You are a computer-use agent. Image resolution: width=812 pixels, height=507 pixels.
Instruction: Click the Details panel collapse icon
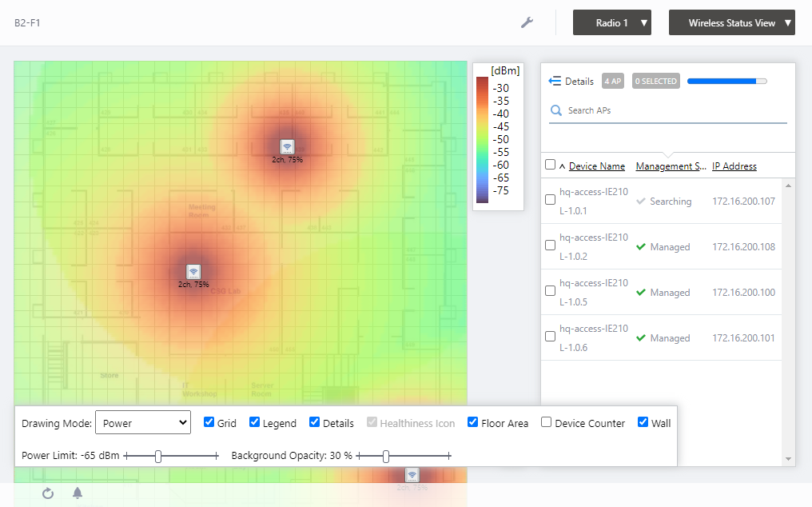tap(555, 81)
